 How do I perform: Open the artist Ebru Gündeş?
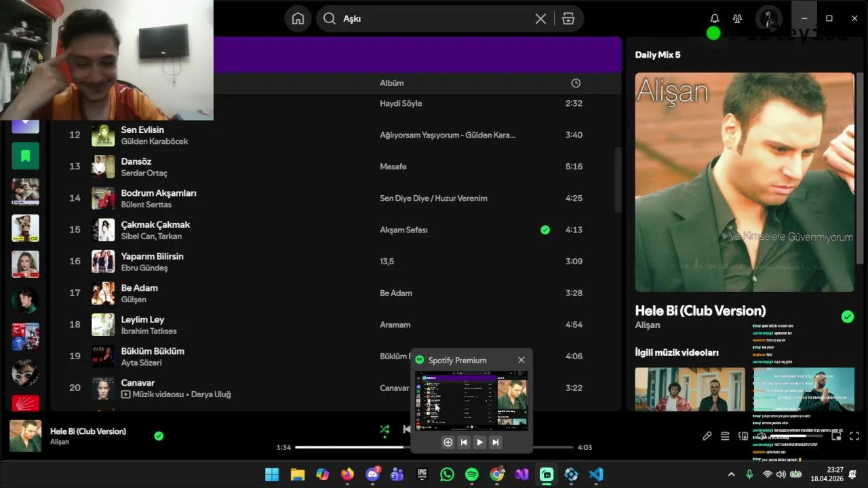pos(144,268)
